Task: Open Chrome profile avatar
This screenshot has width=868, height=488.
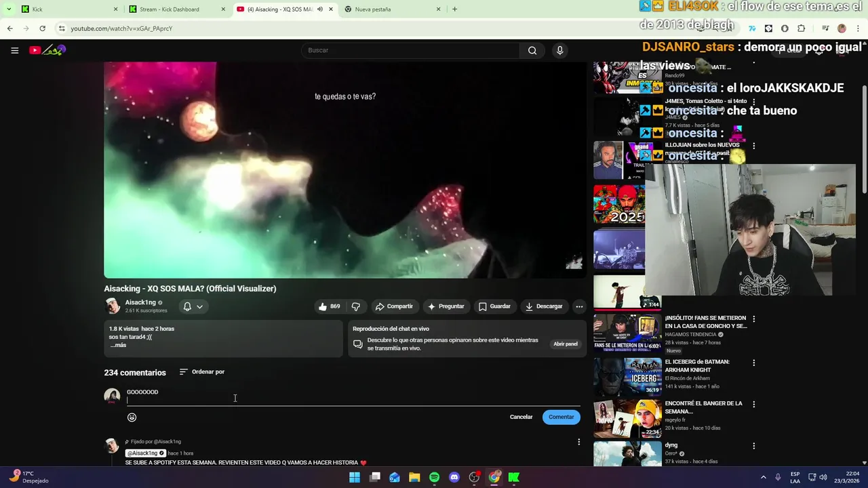Action: click(x=842, y=28)
